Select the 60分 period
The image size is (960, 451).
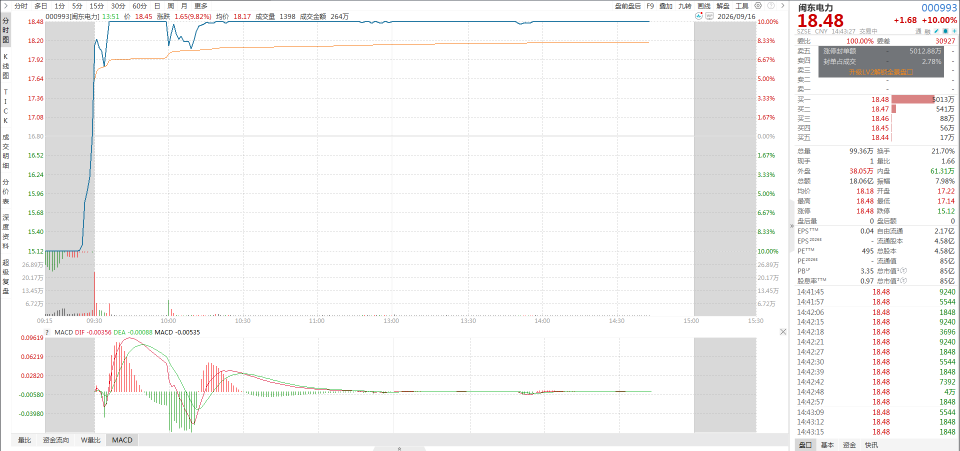click(140, 6)
